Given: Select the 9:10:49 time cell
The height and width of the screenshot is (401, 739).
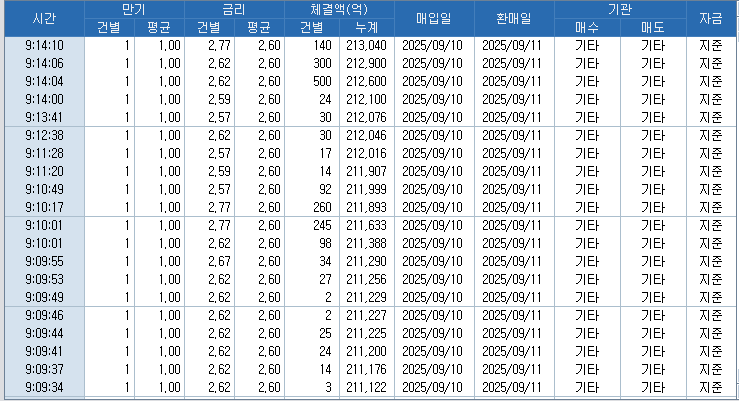Looking at the screenshot, I should click(x=44, y=189).
